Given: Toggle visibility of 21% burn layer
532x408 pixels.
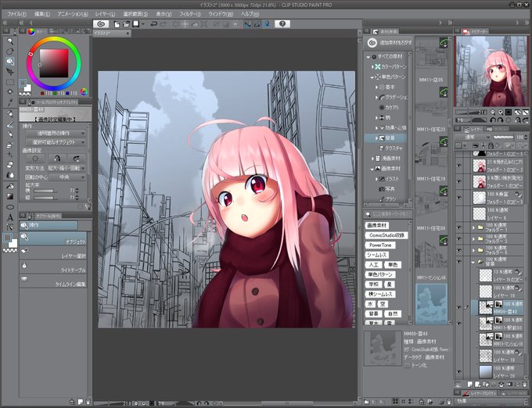Looking at the screenshot, I should [459, 166].
